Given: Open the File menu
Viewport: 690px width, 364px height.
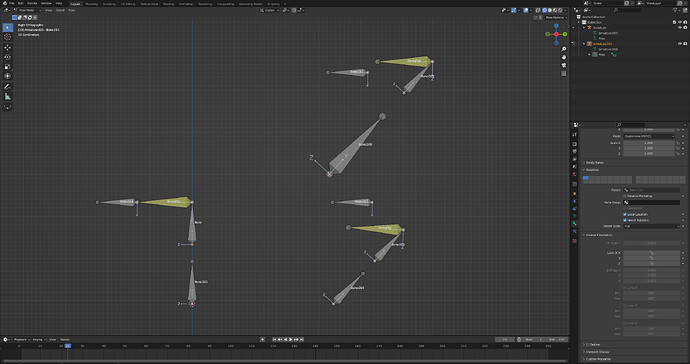Looking at the screenshot, I should click(11, 4).
